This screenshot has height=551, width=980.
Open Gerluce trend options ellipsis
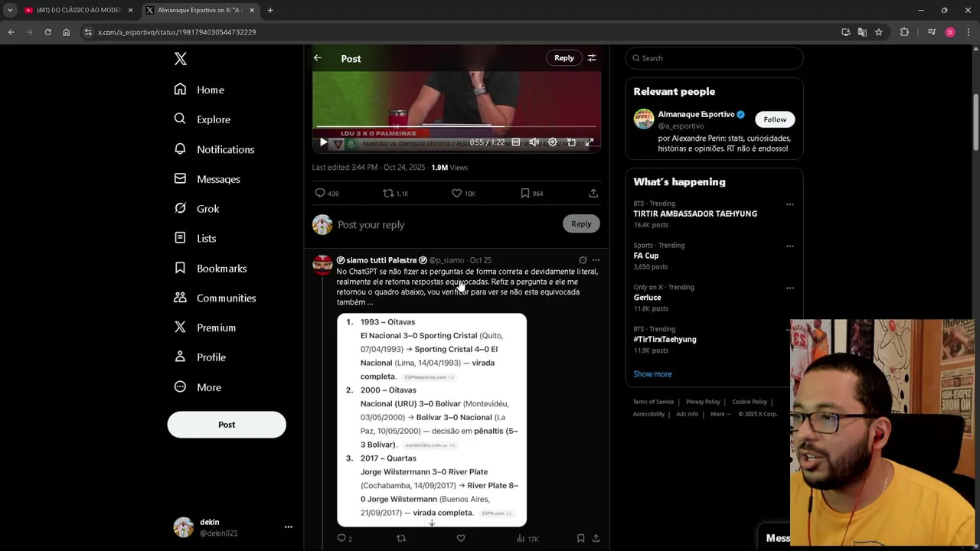coord(790,289)
